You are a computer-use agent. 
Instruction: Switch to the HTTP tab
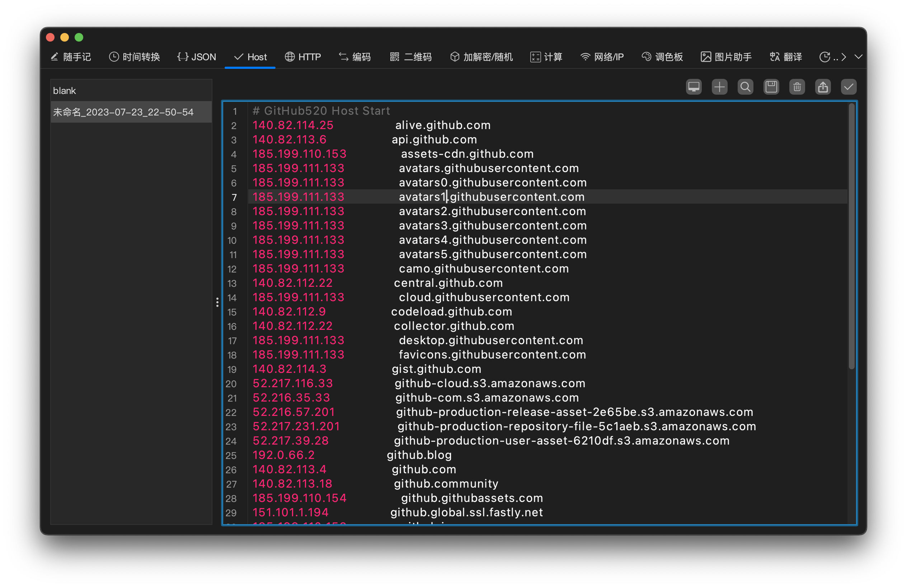click(303, 56)
